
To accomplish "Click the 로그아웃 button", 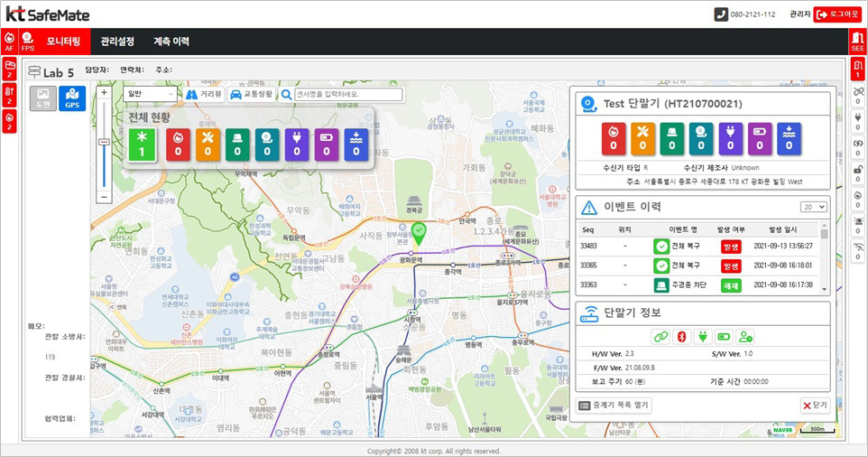I will click(x=837, y=14).
